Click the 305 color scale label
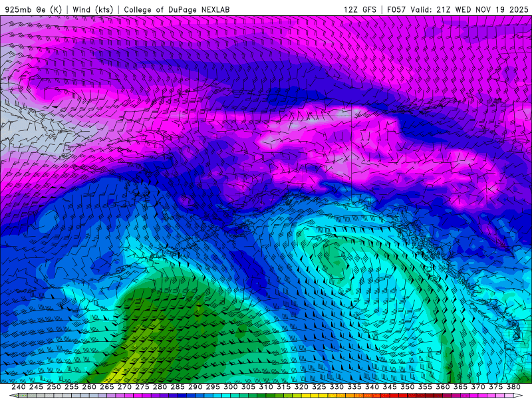 [248, 387]
